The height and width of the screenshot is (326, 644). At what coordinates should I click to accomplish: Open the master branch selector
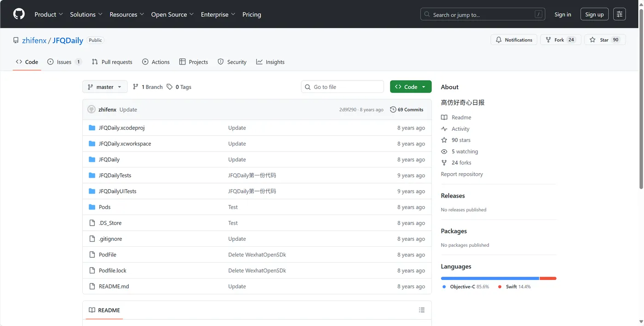tap(105, 87)
